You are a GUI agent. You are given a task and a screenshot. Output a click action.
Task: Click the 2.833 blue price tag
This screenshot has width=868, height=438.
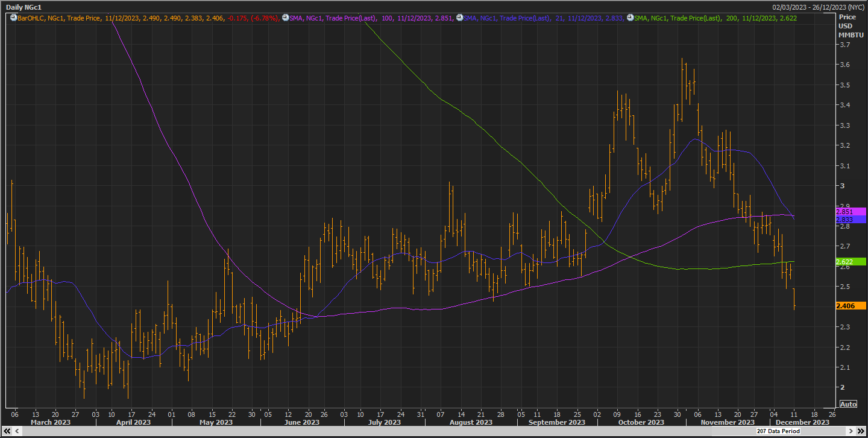pyautogui.click(x=851, y=220)
